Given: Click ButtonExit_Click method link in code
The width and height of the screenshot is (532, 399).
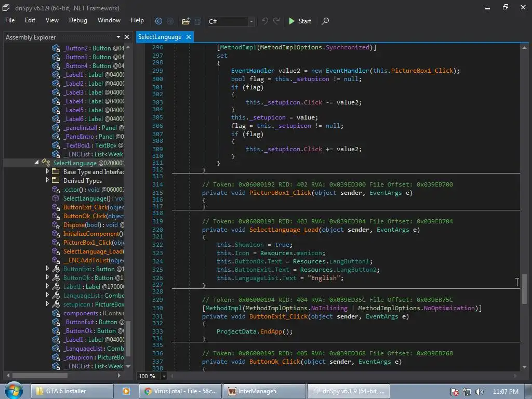Looking at the screenshot, I should pos(278,316).
